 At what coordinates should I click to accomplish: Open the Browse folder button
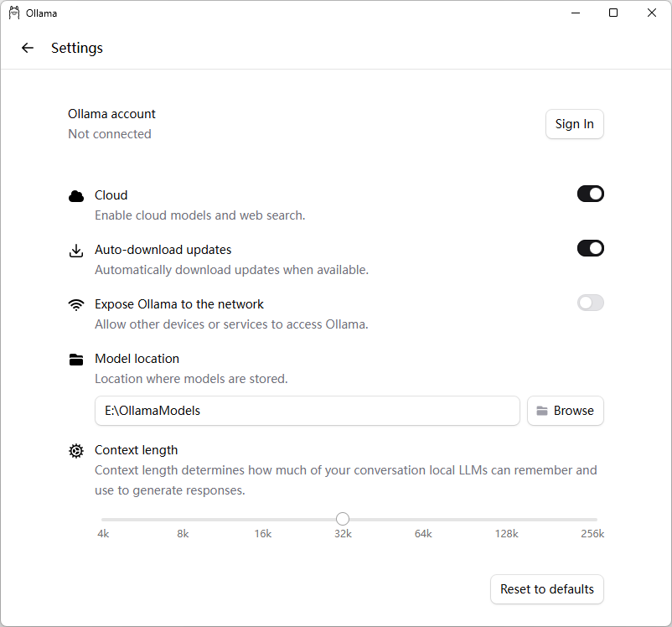[566, 411]
